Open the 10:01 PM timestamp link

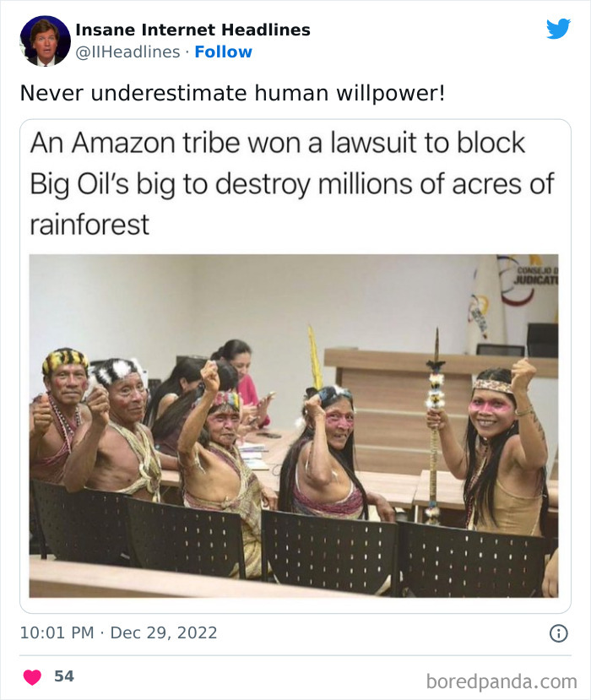tap(57, 632)
